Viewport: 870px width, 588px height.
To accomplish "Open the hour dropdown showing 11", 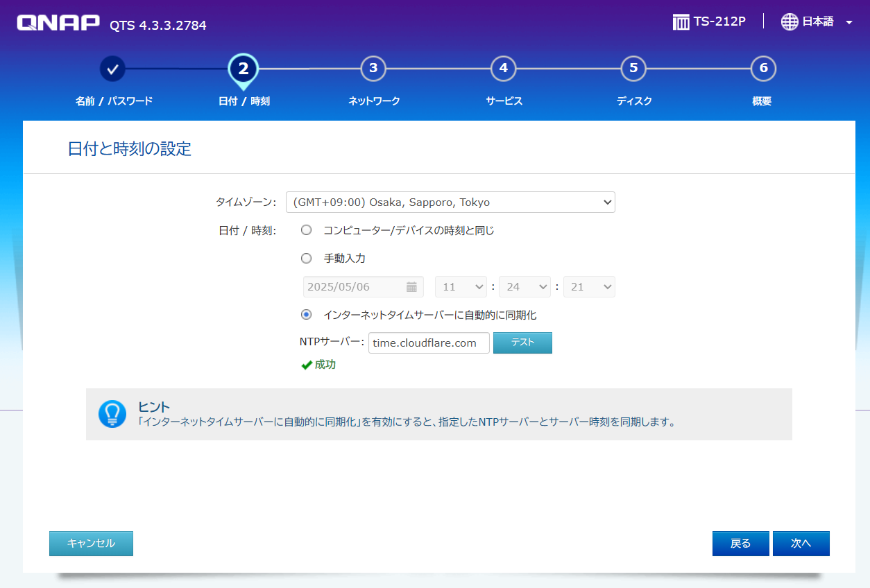I will click(461, 287).
